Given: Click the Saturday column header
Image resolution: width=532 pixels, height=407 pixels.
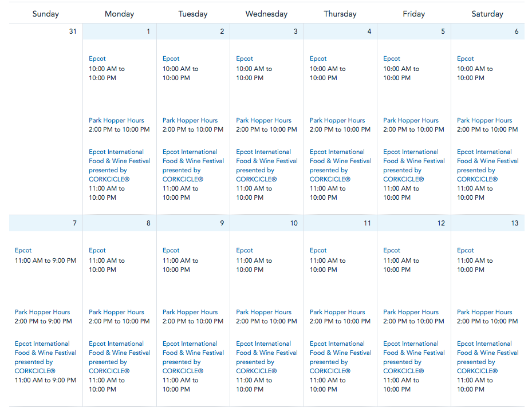Looking at the screenshot, I should click(487, 14).
